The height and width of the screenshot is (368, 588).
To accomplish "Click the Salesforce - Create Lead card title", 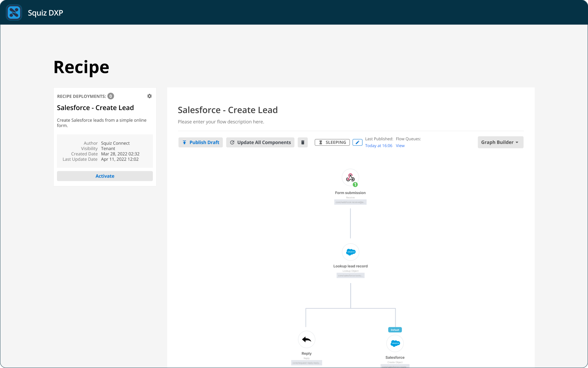I will (x=95, y=108).
